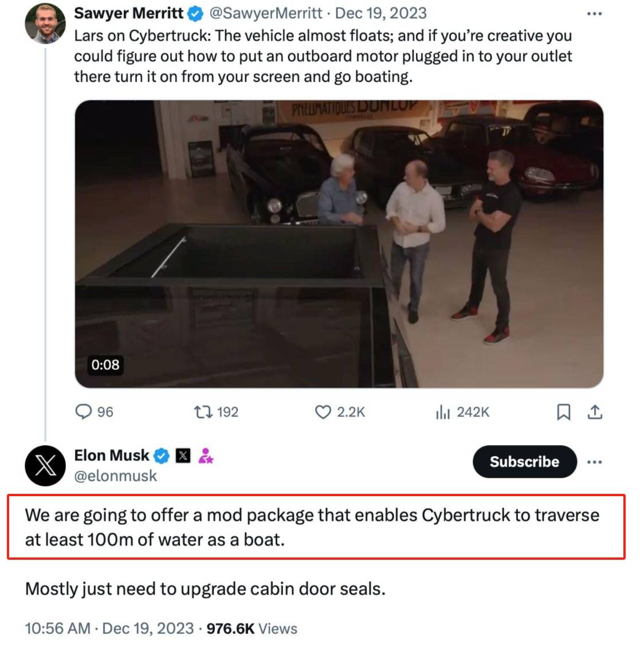Image resolution: width=644 pixels, height=648 pixels.
Task: Click the 10:56 AM timestamp on reply
Action: click(x=57, y=629)
